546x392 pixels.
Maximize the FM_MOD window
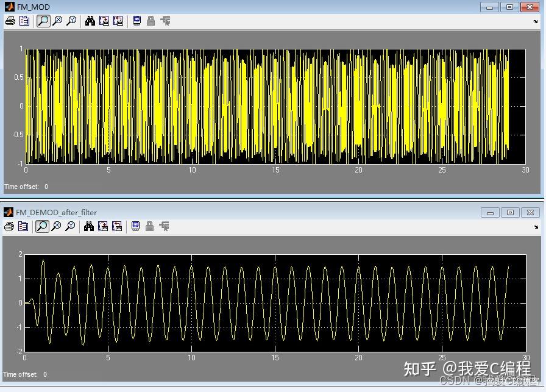tap(509, 7)
